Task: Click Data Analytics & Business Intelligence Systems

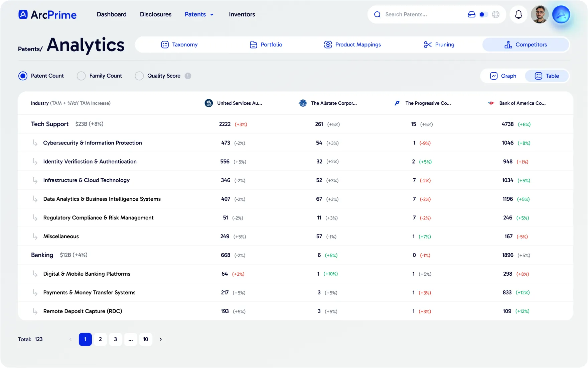Action: tap(102, 199)
